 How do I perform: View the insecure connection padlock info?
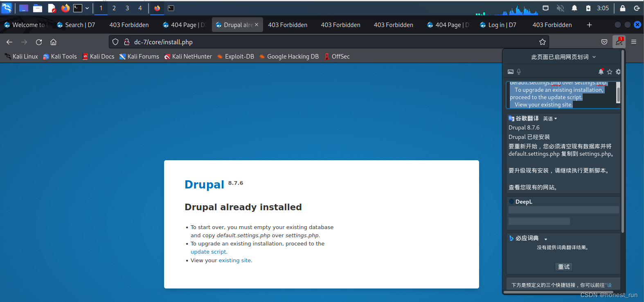click(127, 42)
